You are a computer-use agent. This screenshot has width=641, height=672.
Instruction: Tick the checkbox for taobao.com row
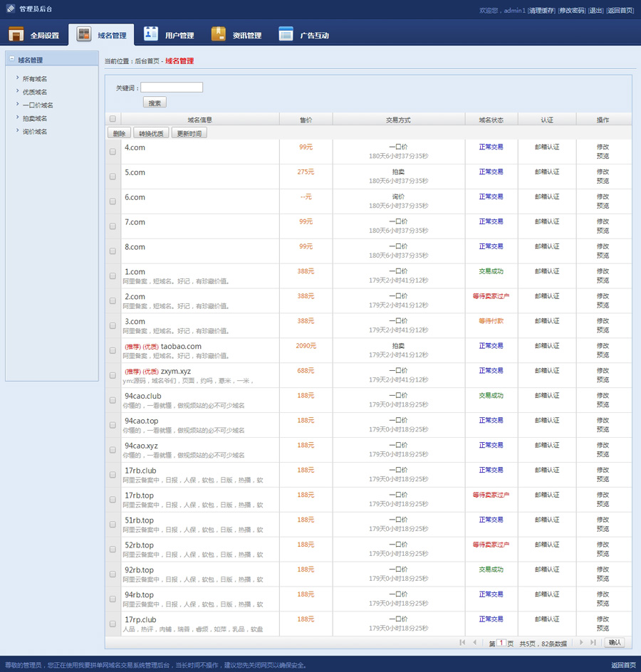pos(113,350)
